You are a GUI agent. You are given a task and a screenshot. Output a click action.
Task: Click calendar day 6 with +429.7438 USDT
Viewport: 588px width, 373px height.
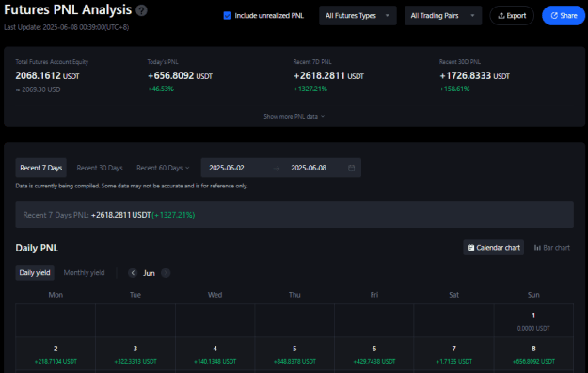tap(373, 353)
